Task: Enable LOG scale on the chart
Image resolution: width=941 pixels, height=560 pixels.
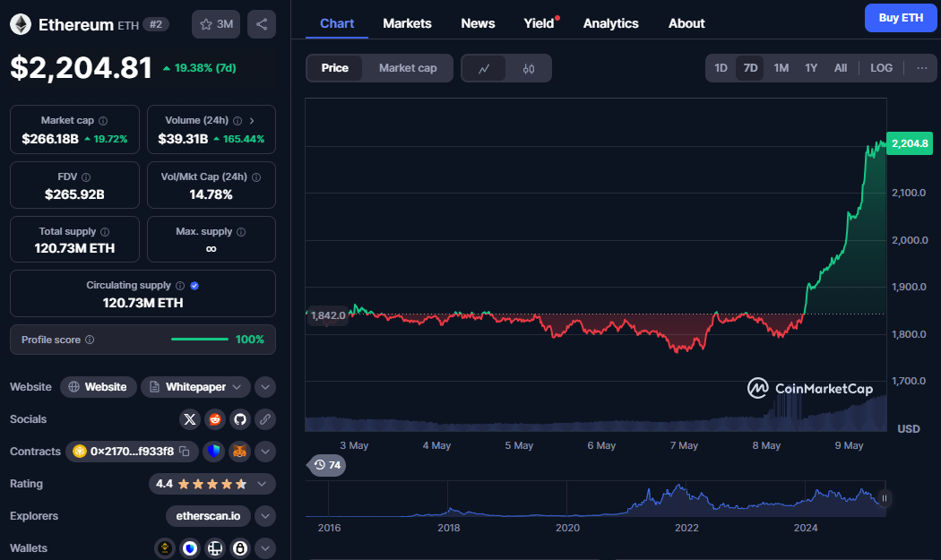Action: (x=881, y=68)
